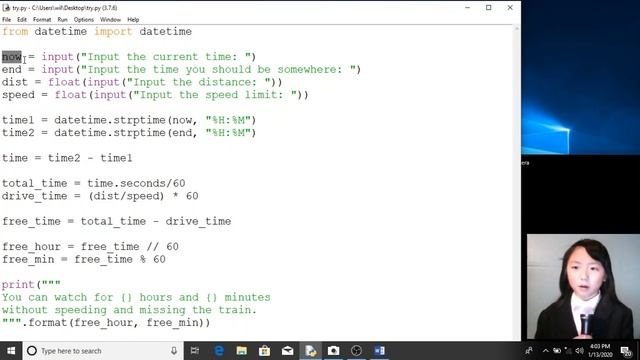Click the taskbar search box
Screen dimensions: 640x360
click(x=102, y=351)
